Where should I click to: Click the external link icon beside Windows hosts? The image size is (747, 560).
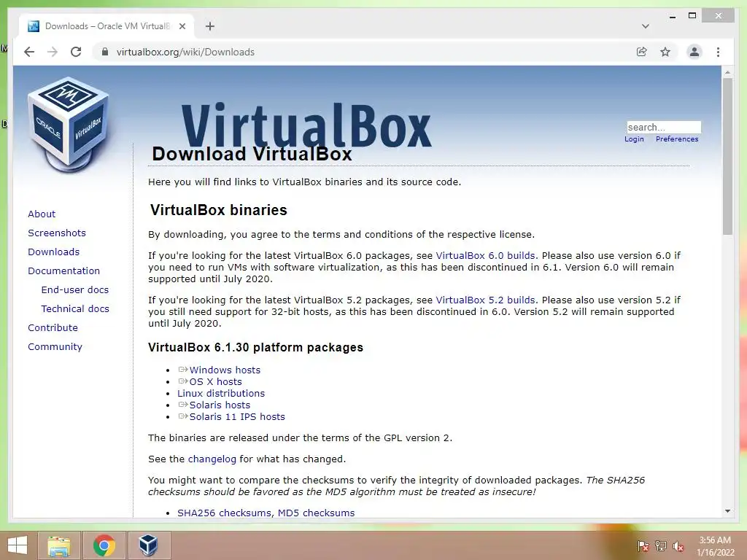tap(183, 370)
